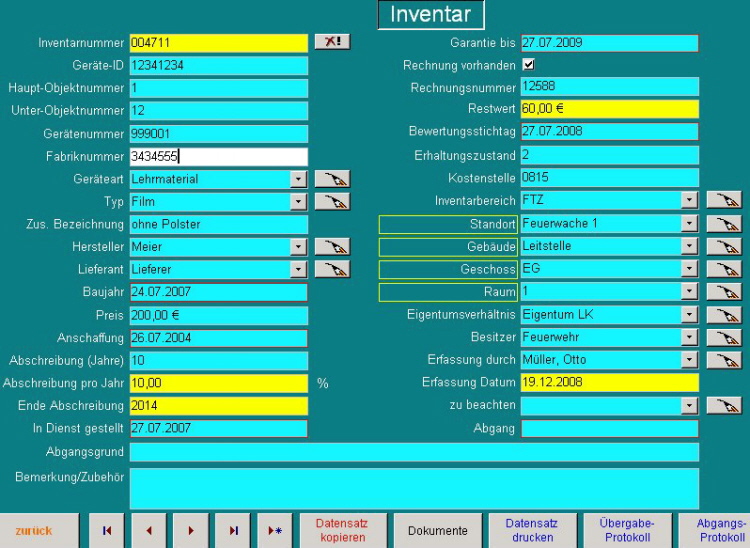Viewport: 750px width, 548px height.
Task: Jump to the last record
Action: point(233,531)
